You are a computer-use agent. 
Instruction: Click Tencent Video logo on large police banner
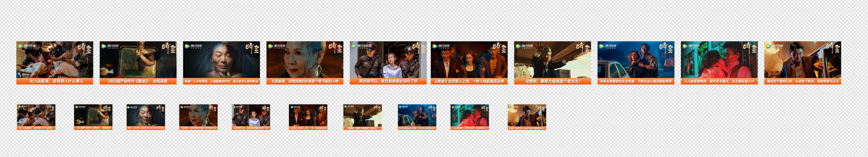(361, 46)
